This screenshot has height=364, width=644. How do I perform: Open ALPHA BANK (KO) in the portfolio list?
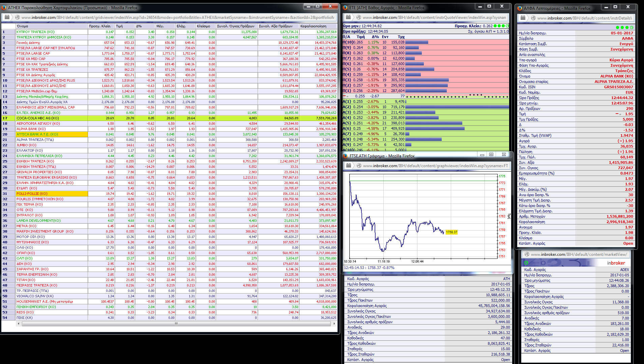click(x=169, y=129)
